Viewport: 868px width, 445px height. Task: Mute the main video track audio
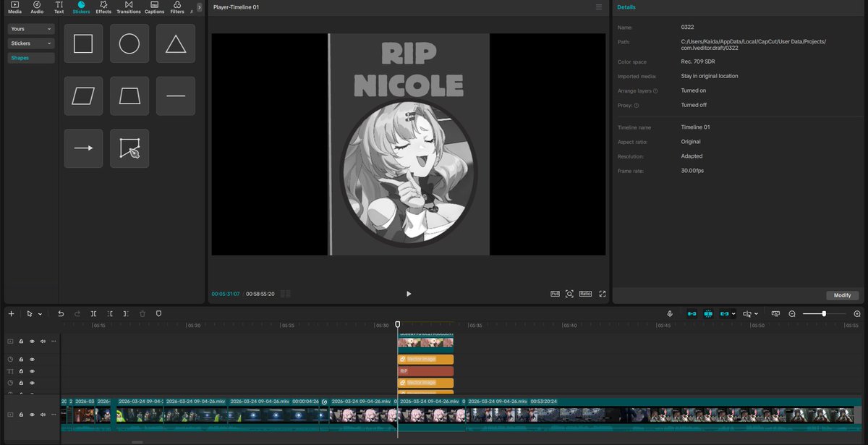[43, 415]
